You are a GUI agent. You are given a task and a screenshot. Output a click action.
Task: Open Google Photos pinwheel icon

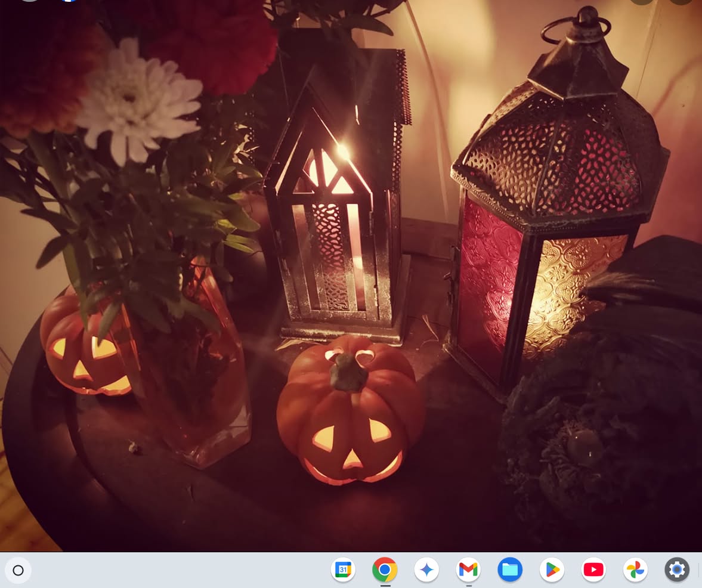635,571
